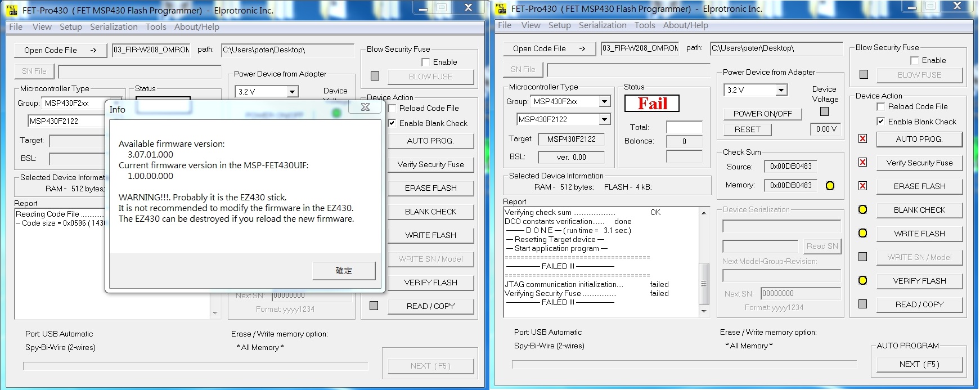Click the red Fail status box
Screen dimensions: 980x390
coord(651,104)
